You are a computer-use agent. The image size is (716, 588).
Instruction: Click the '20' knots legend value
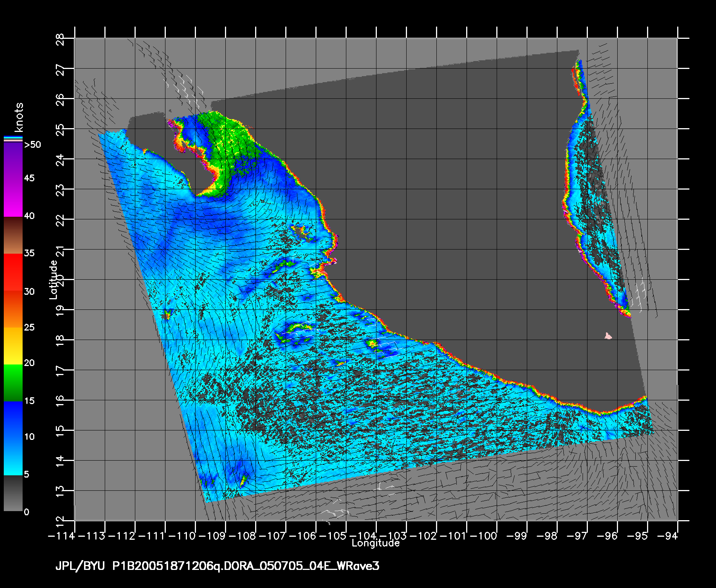click(x=29, y=363)
